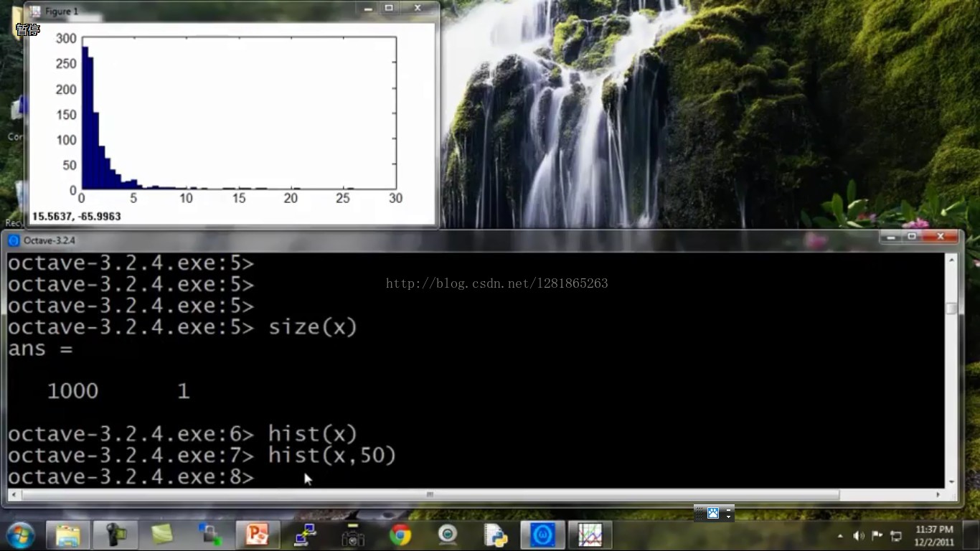Open the photo camera taskbar icon
The width and height of the screenshot is (980, 551).
352,535
